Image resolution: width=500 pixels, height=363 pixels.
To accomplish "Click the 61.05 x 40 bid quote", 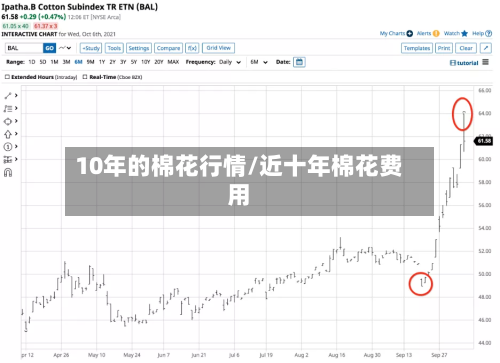I will pos(15,26).
